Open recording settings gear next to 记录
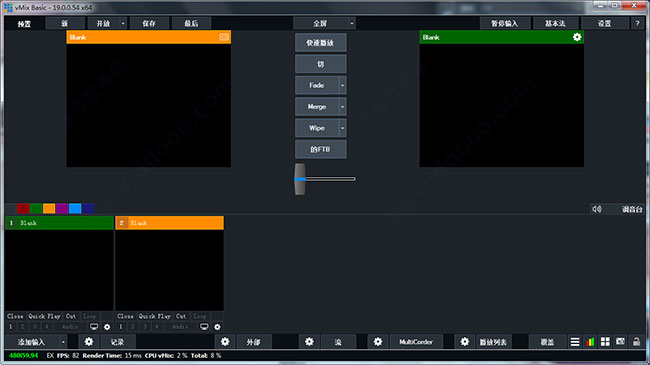Viewport: 650px width, 365px height. [x=89, y=342]
